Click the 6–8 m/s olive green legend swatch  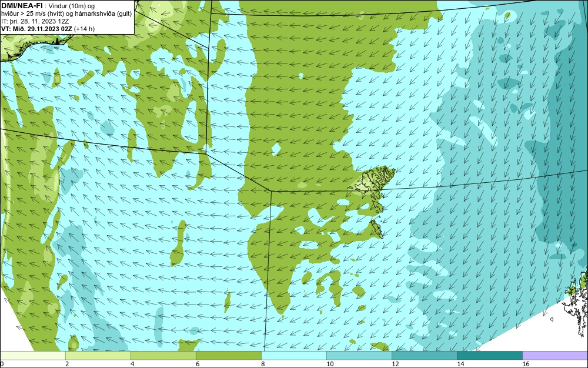228,355
